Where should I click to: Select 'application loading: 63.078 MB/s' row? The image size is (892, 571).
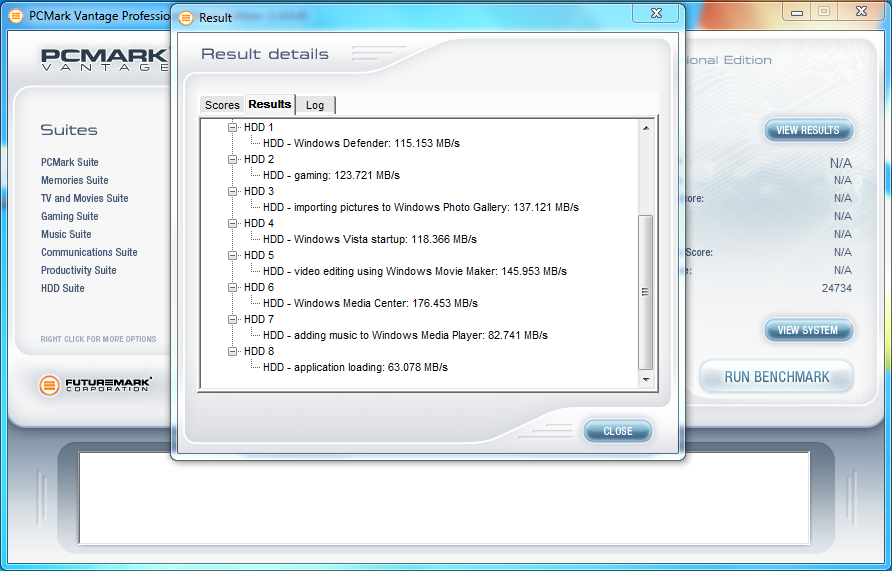click(355, 367)
